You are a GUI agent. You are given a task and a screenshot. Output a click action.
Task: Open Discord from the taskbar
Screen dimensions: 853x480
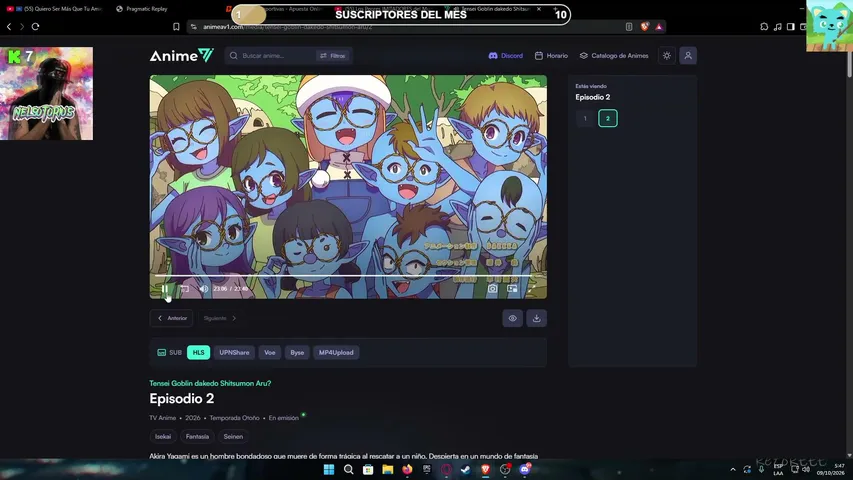[524, 469]
